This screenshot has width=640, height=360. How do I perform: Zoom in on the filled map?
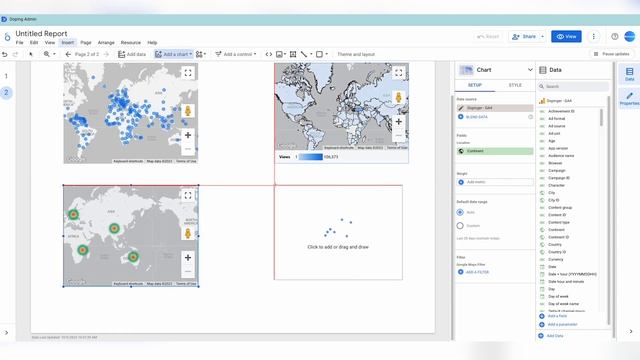pyautogui.click(x=398, y=122)
